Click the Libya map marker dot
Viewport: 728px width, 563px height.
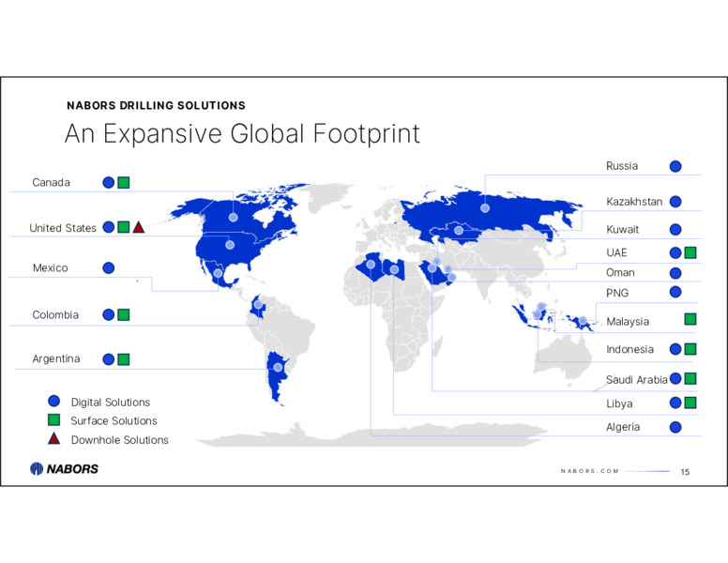pos(394,270)
